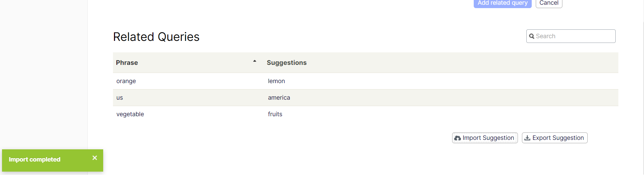Click the fruits suggestion cell

[275, 114]
